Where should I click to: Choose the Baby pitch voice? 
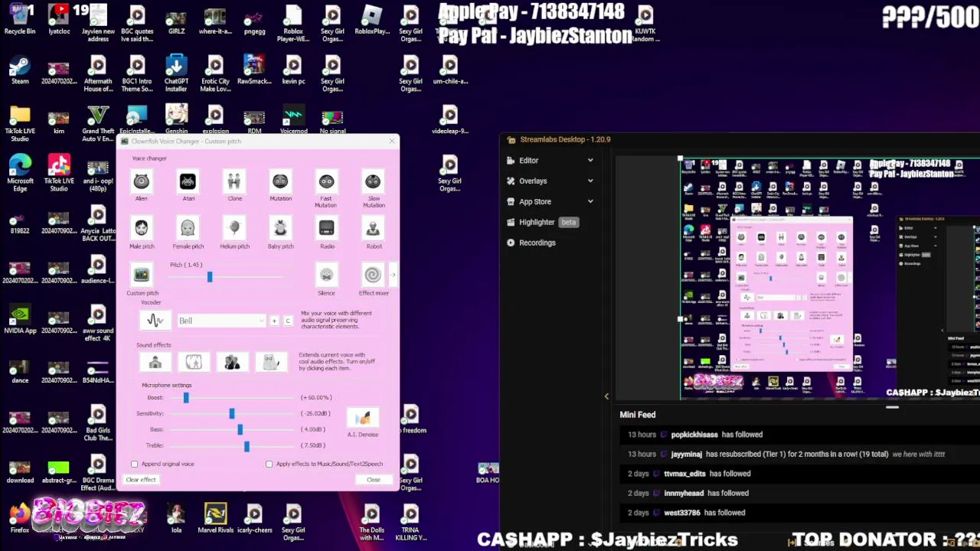tap(280, 229)
